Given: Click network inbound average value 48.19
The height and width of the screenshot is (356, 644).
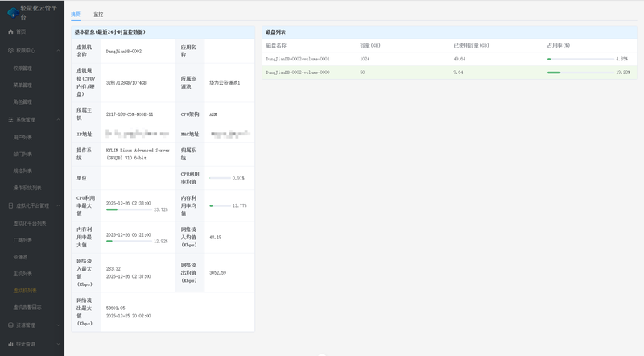Looking at the screenshot, I should (x=215, y=237).
